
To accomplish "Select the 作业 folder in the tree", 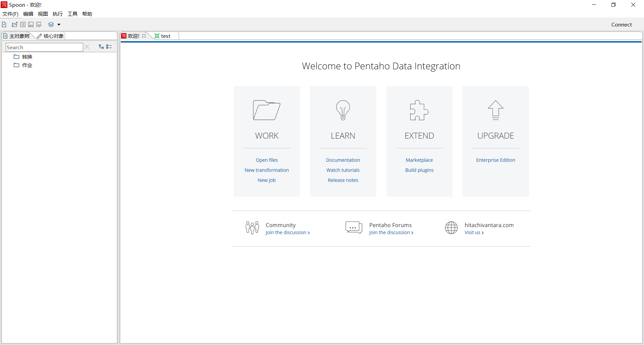I will click(27, 65).
